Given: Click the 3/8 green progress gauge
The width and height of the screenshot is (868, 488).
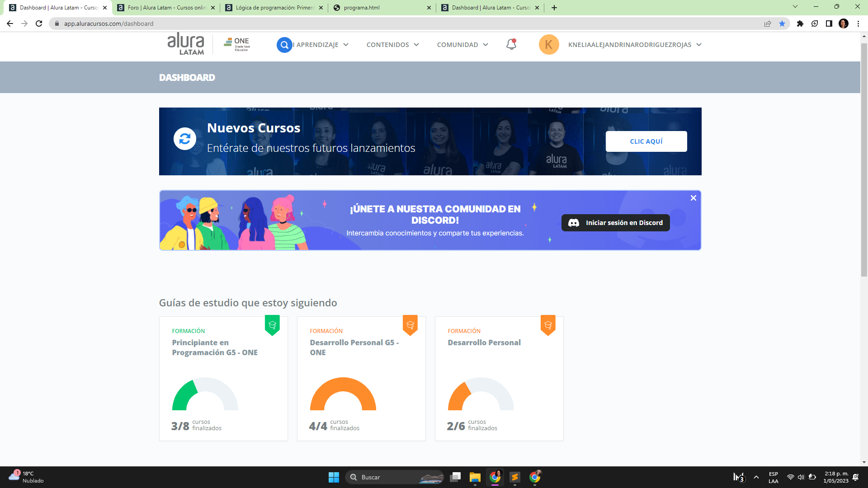Looking at the screenshot, I should (x=205, y=394).
